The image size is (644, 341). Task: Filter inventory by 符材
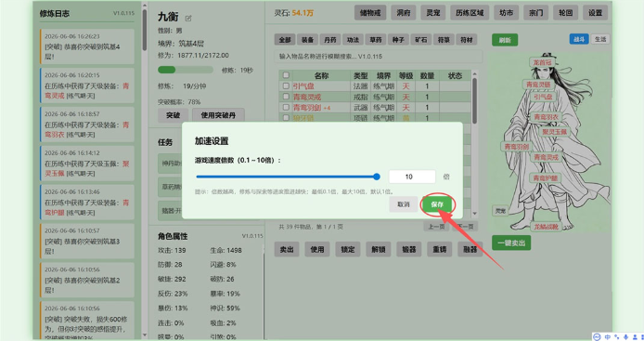pyautogui.click(x=467, y=39)
